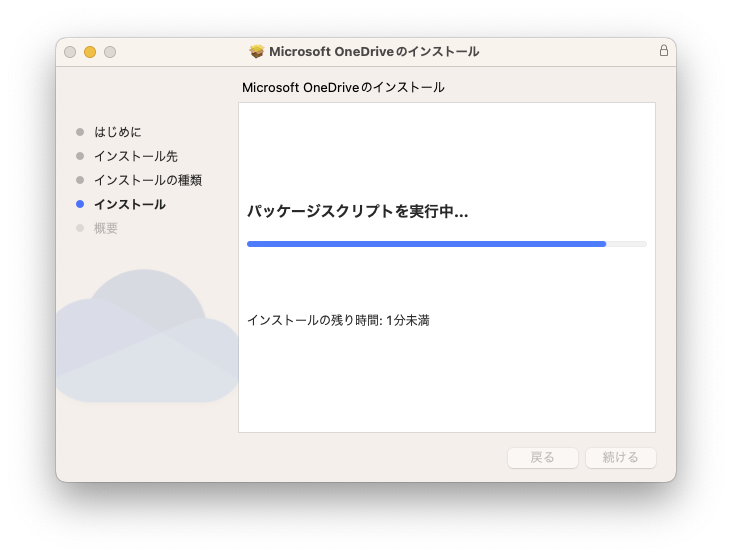Click the 戻る button
Screen dimensions: 732x556
(x=542, y=457)
